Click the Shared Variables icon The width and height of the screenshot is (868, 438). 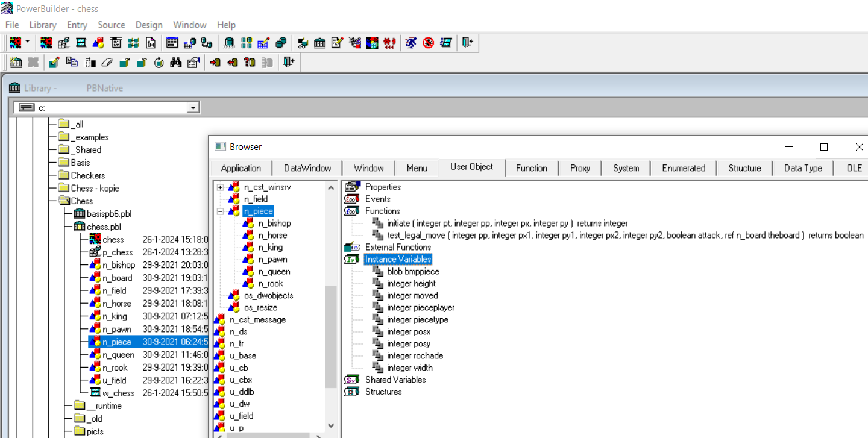352,380
